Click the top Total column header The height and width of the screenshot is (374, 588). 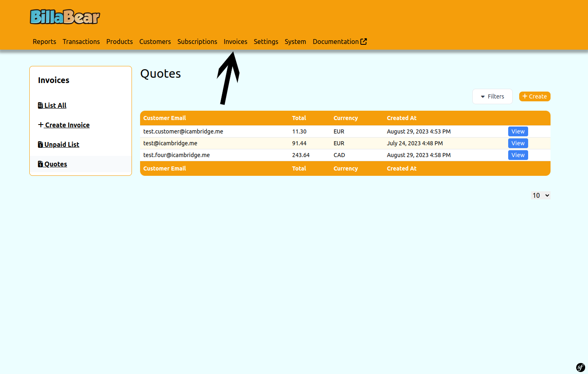pyautogui.click(x=299, y=118)
